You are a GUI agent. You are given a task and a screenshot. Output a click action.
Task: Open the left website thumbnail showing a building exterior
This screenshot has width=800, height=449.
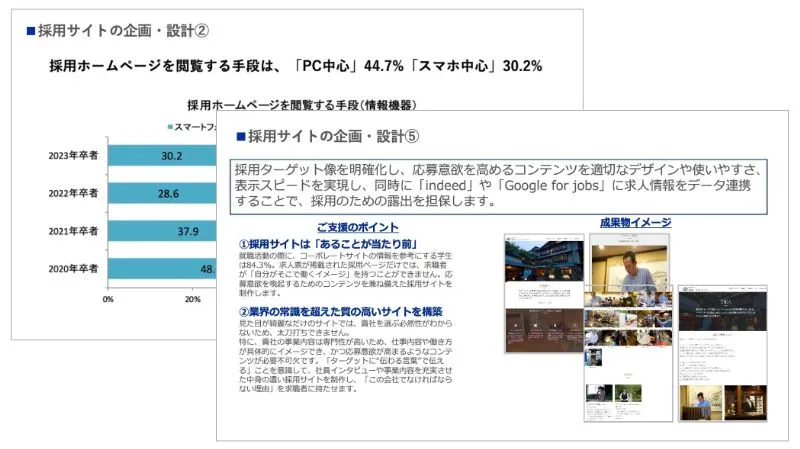tap(544, 293)
